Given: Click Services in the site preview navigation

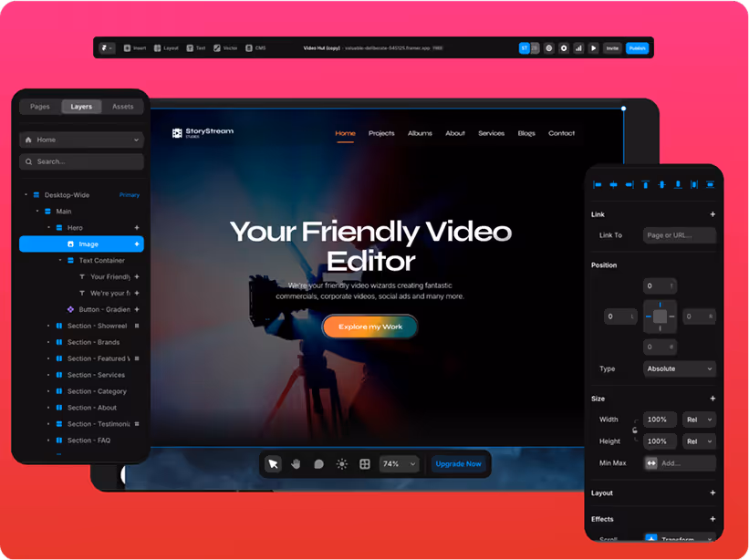Looking at the screenshot, I should [491, 133].
